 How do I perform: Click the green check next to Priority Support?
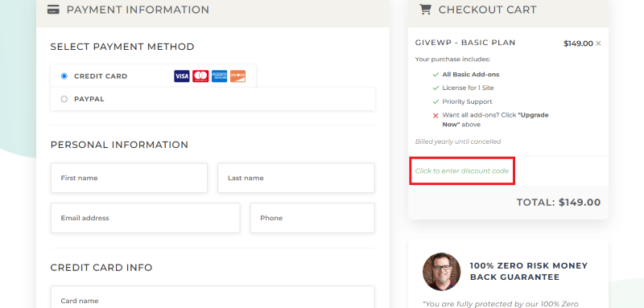[x=436, y=101]
